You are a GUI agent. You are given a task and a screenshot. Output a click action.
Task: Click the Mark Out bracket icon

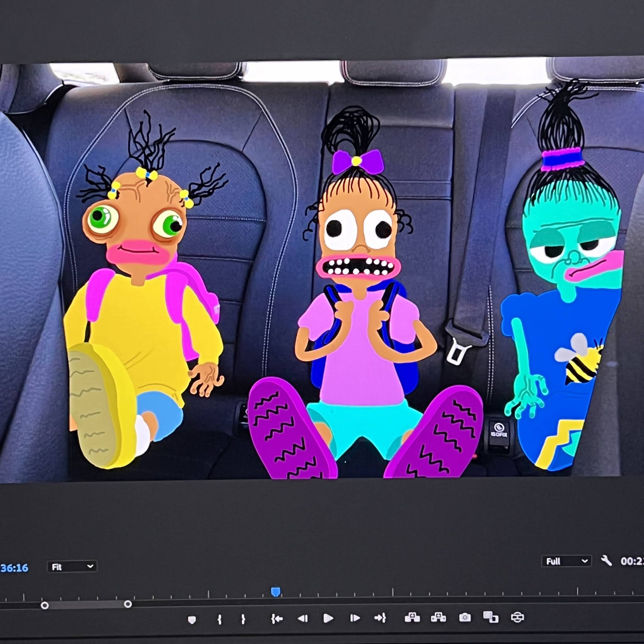tap(243, 619)
